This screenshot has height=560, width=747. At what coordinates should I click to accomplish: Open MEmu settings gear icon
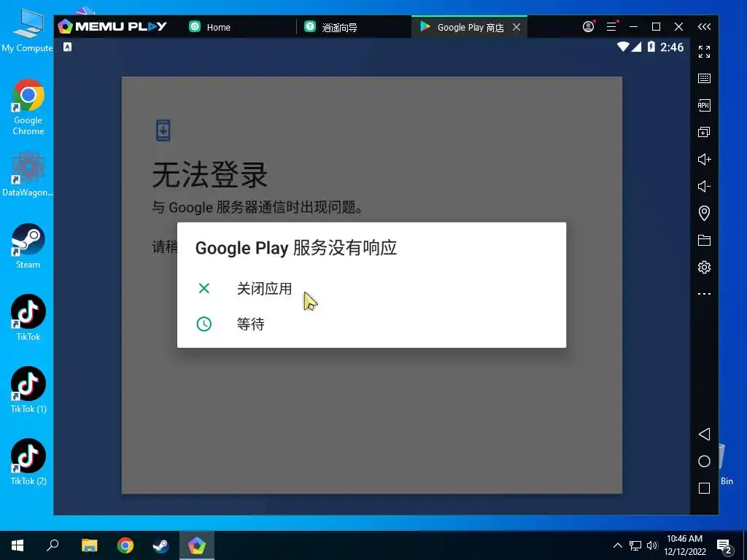(x=704, y=267)
